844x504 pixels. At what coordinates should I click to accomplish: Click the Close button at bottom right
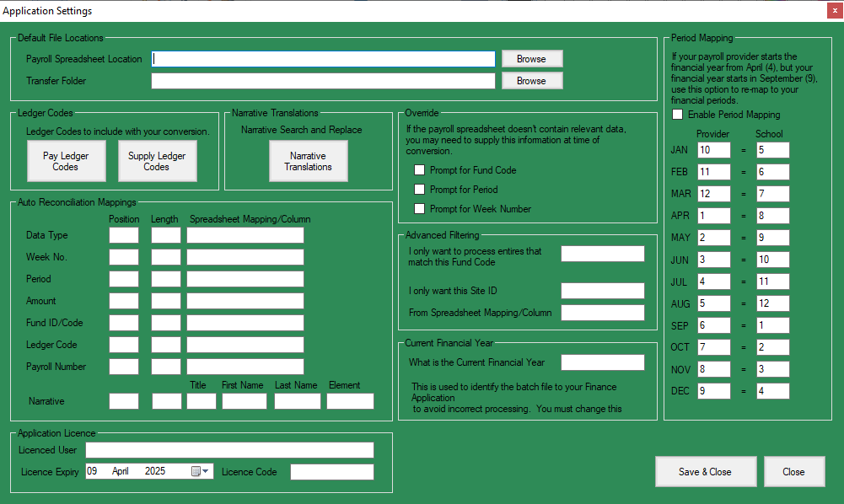(793, 472)
